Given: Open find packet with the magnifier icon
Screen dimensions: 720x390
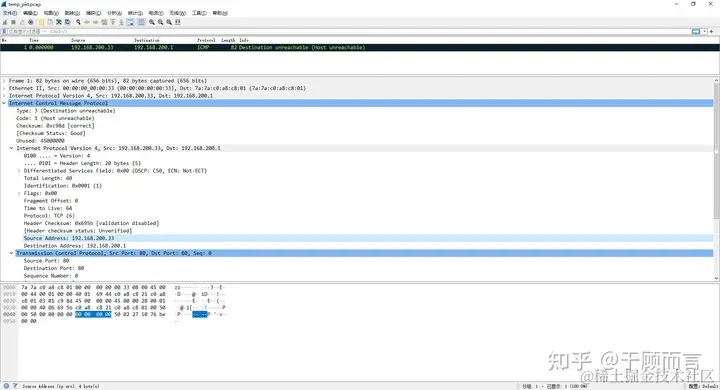Looking at the screenshot, I should tap(79, 22).
